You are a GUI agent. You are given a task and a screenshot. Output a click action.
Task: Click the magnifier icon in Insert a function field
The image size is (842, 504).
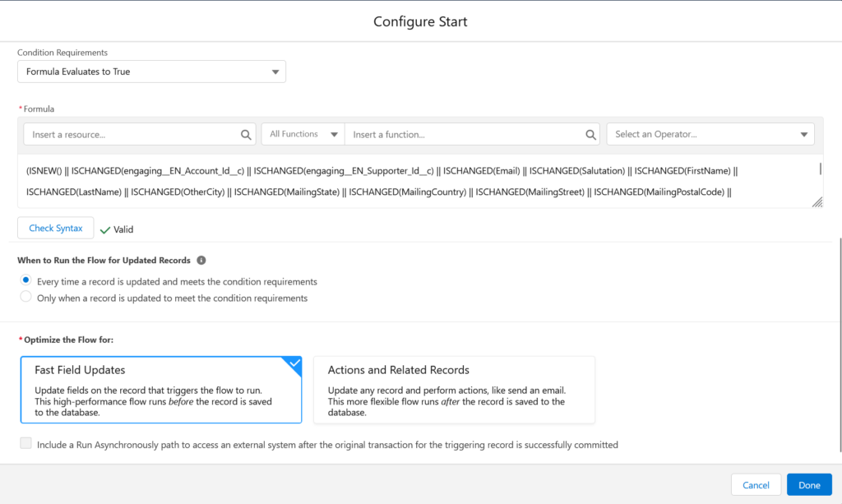click(x=590, y=134)
